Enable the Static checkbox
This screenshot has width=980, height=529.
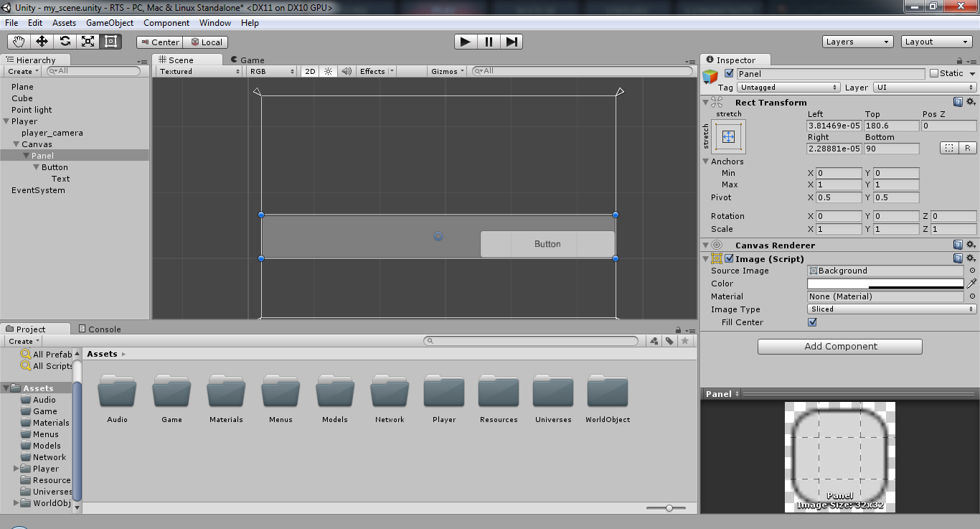point(933,73)
